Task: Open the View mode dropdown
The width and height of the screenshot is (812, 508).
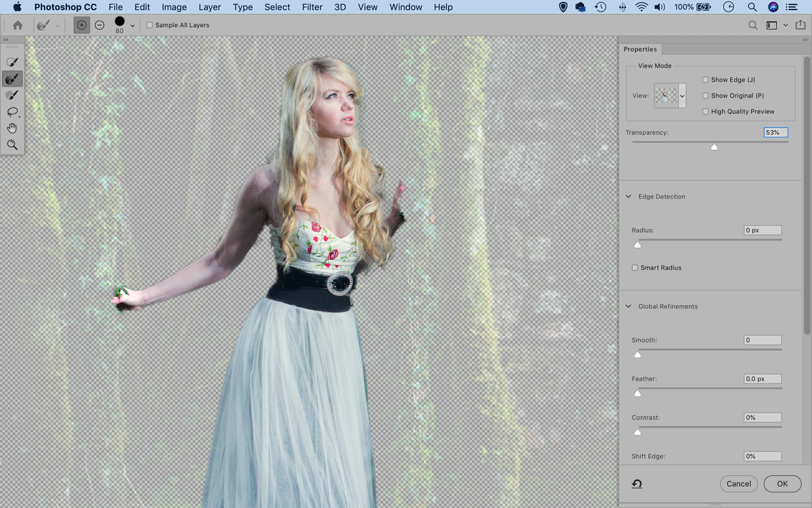Action: [682, 96]
